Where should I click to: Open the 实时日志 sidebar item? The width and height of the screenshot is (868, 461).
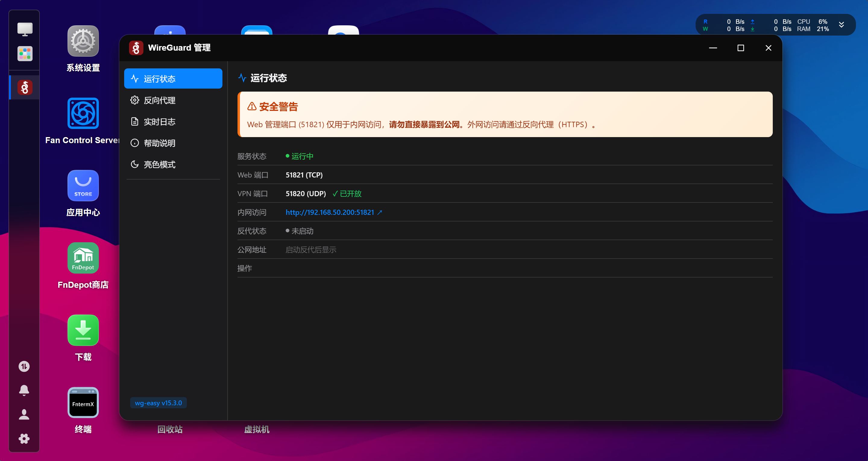point(173,122)
